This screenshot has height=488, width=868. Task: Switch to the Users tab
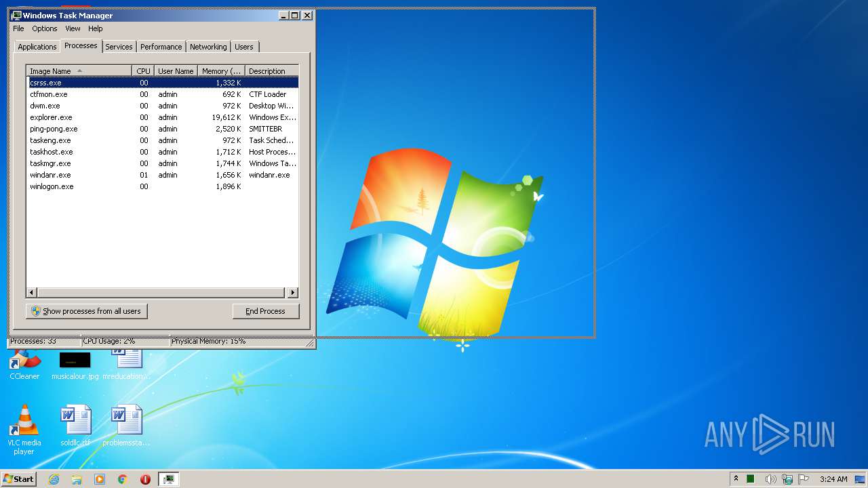tap(244, 47)
